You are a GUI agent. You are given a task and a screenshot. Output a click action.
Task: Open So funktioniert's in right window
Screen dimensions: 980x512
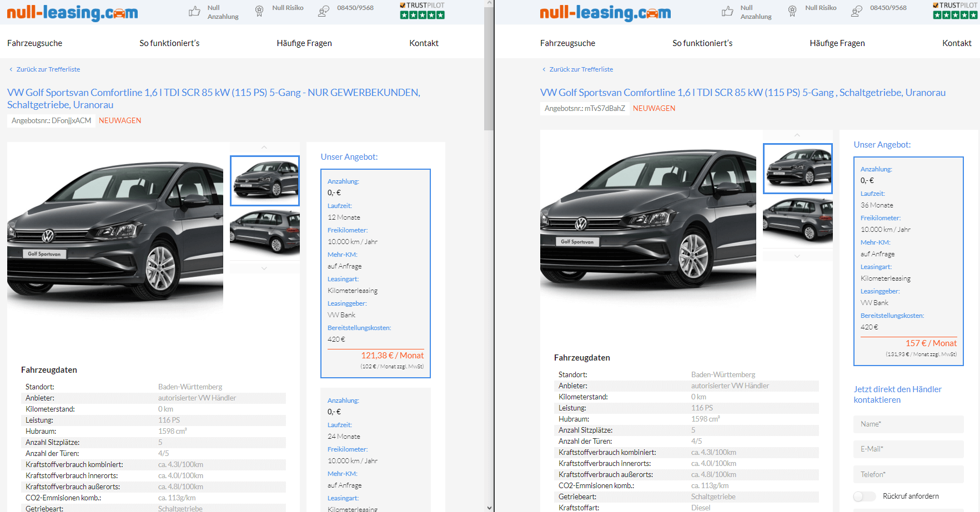pyautogui.click(x=702, y=43)
